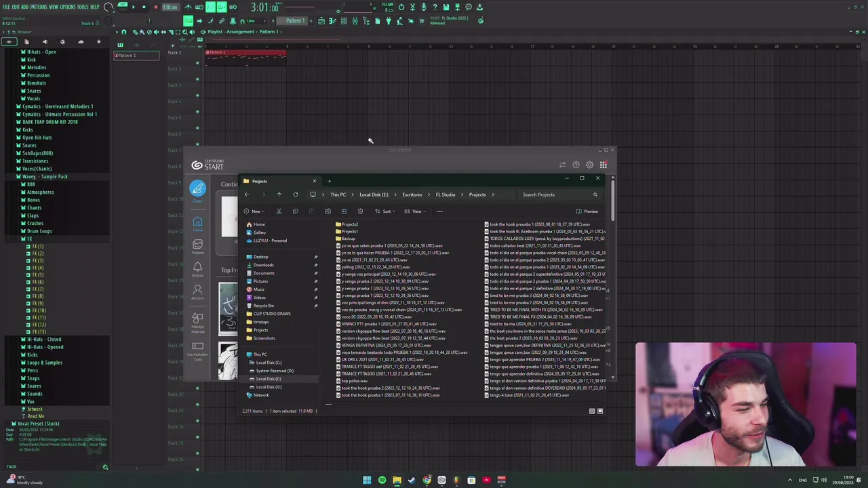
Task: Open Downloads in Explorer sidebar
Action: pyautogui.click(x=263, y=265)
